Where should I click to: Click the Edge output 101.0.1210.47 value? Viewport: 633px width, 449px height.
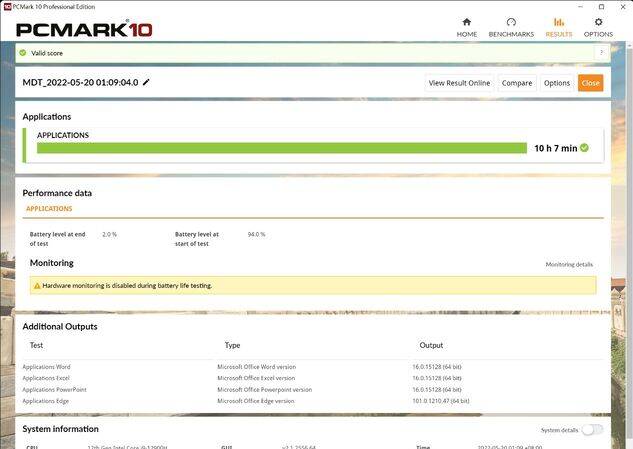440,401
